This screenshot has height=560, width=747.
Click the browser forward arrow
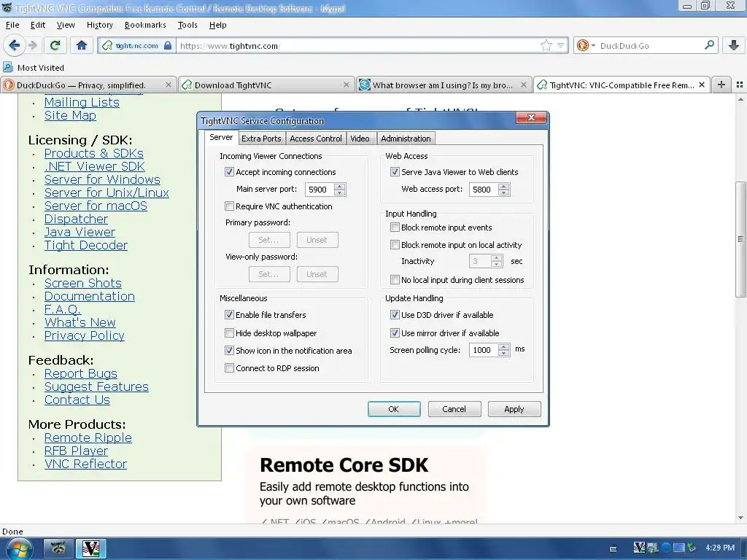tap(32, 45)
